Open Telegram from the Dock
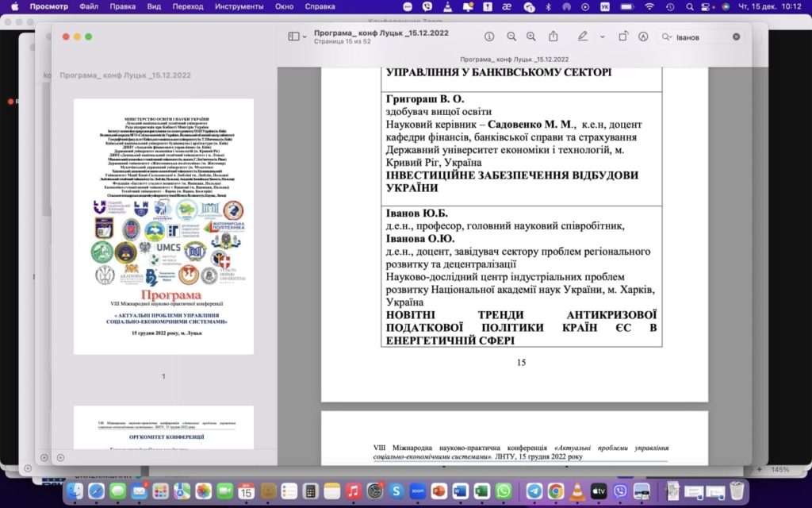 point(534,491)
